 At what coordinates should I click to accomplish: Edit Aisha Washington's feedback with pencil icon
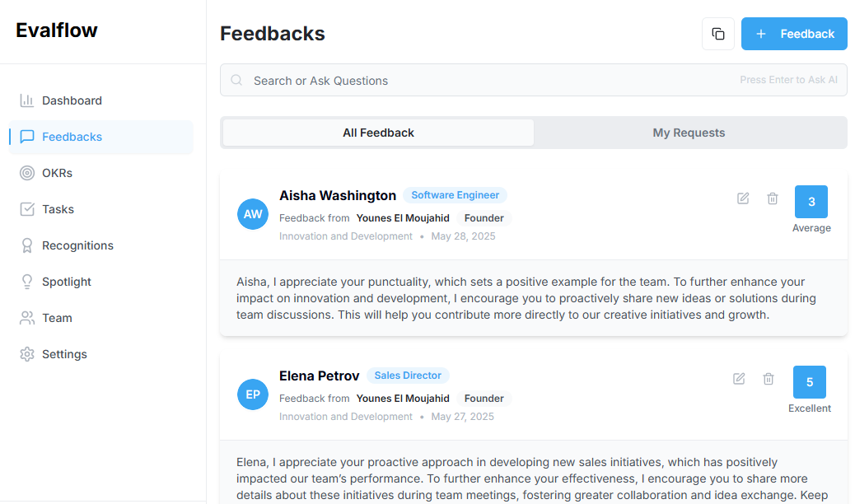743,198
